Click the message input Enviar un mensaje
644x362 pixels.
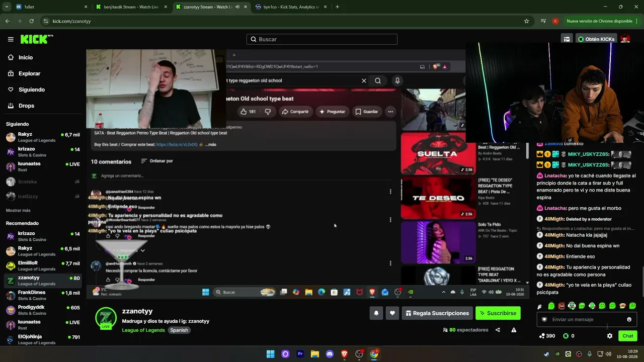[x=587, y=319]
